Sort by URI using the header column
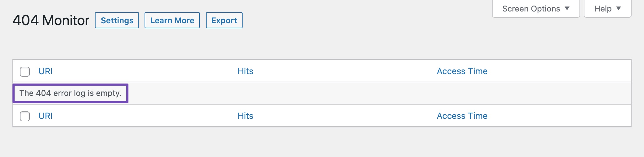 click(x=46, y=71)
